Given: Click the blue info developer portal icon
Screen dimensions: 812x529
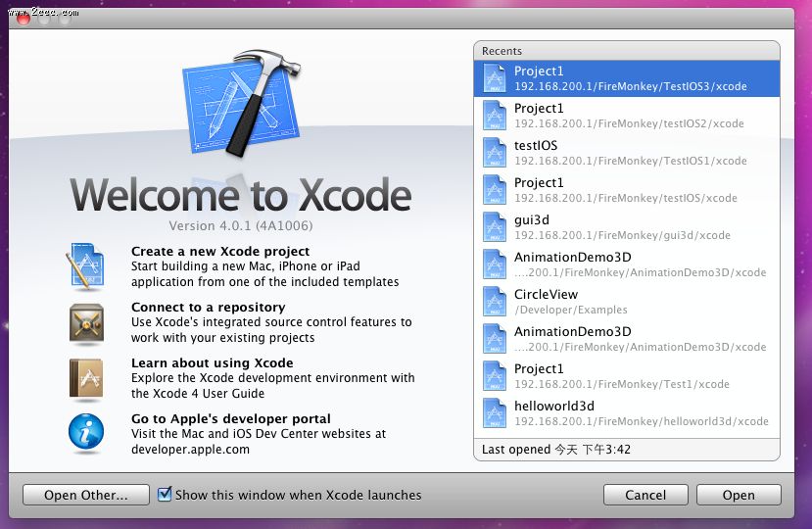Looking at the screenshot, I should pyautogui.click(x=86, y=432).
